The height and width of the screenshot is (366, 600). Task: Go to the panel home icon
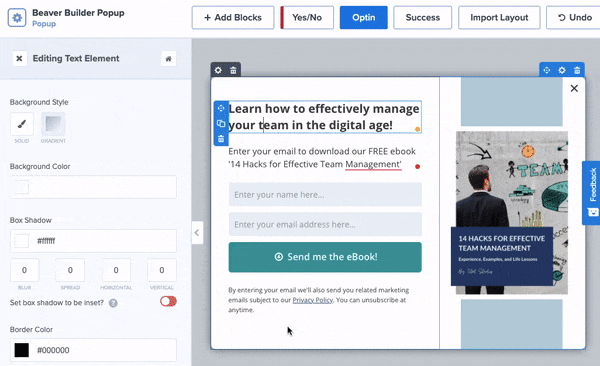click(168, 59)
